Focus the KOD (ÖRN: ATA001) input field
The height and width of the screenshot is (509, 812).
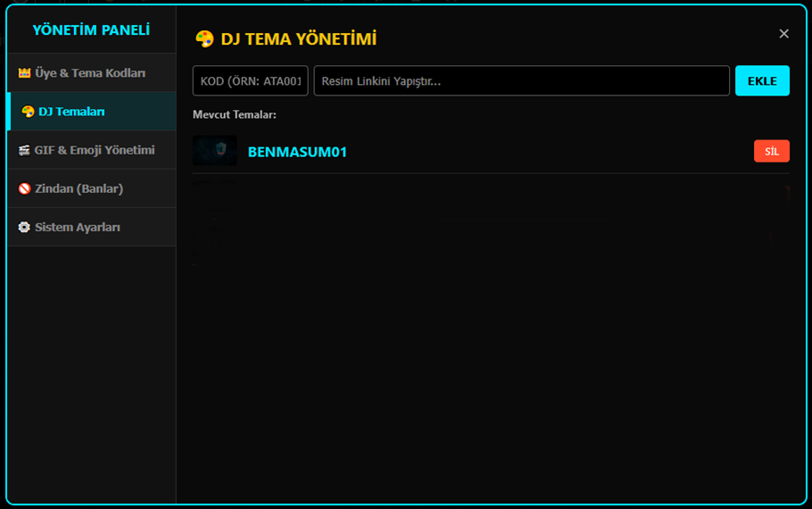click(x=250, y=81)
